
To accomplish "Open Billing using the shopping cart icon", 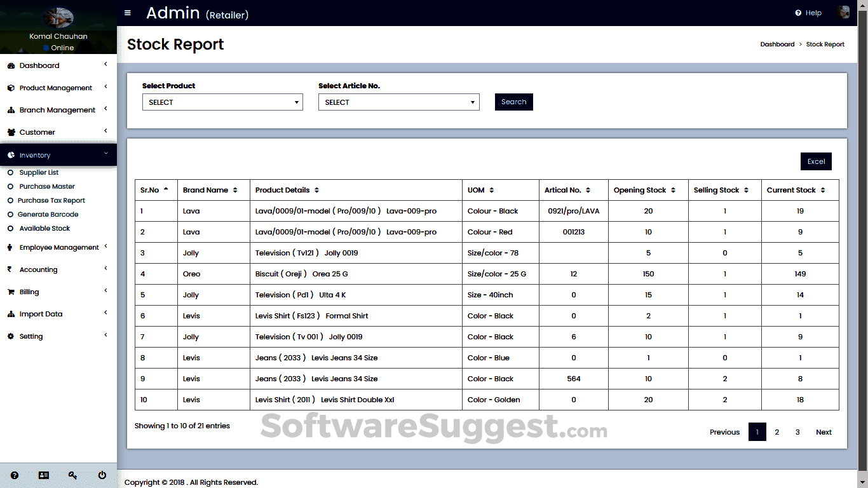I will pyautogui.click(x=11, y=291).
